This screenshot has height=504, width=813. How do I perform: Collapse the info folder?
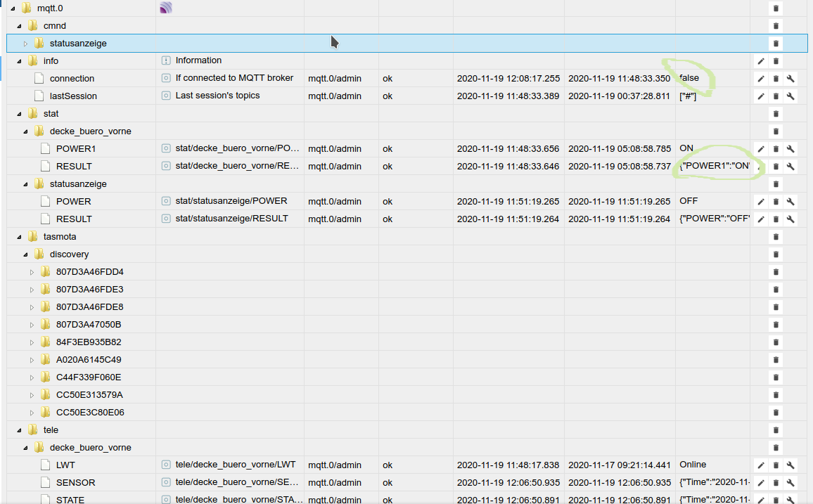(x=19, y=61)
